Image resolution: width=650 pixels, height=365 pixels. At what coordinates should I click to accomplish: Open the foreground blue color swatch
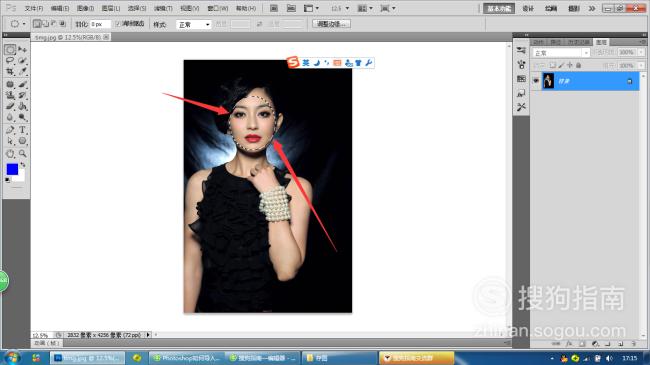12,169
